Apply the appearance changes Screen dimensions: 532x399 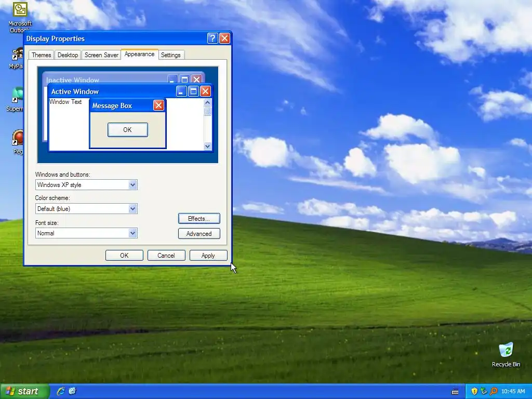click(x=208, y=256)
